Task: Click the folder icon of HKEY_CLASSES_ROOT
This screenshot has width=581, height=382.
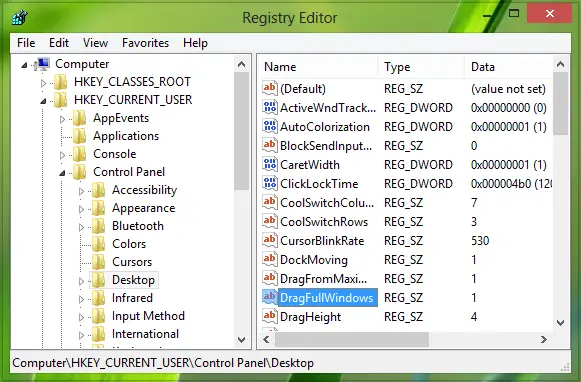Action: tap(60, 82)
